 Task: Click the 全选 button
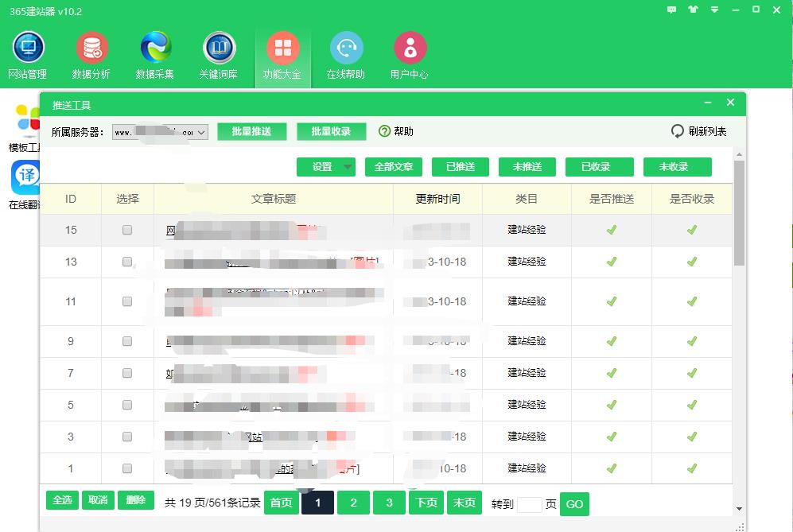[x=62, y=500]
